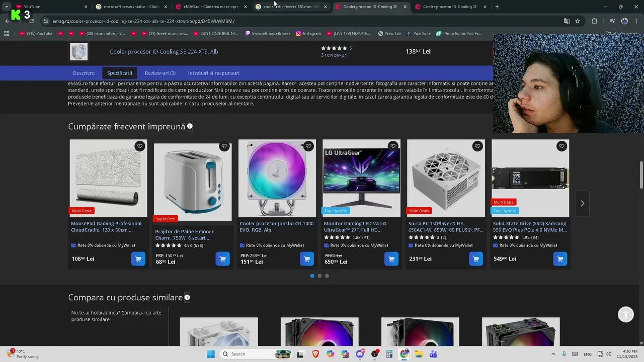Image resolution: width=644 pixels, height=362 pixels.
Task: Open Microsoft Teams from taskbar
Action: coord(433,354)
